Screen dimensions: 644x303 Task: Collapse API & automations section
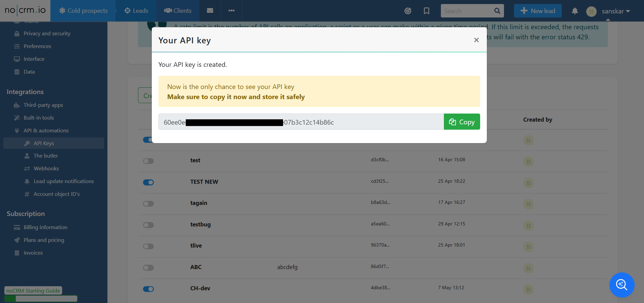click(x=46, y=131)
